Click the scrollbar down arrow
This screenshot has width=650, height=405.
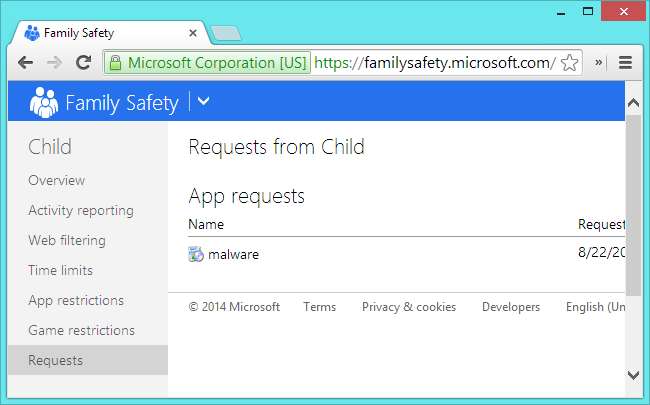pos(633,374)
